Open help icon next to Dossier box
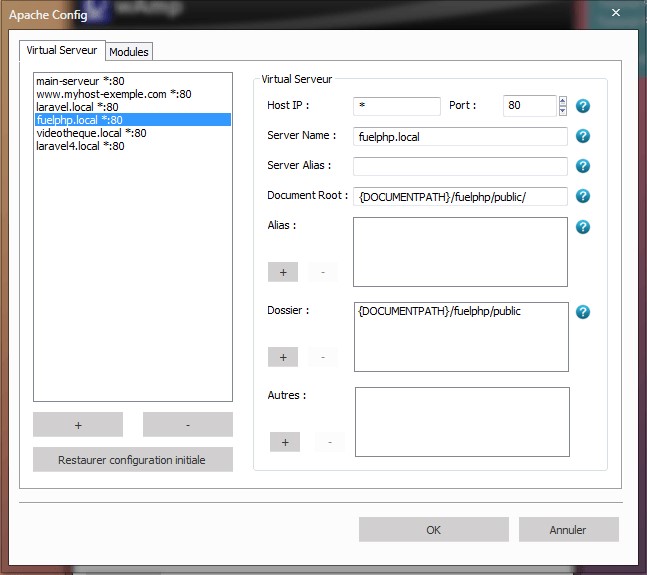Image resolution: width=647 pixels, height=575 pixels. pyautogui.click(x=583, y=312)
